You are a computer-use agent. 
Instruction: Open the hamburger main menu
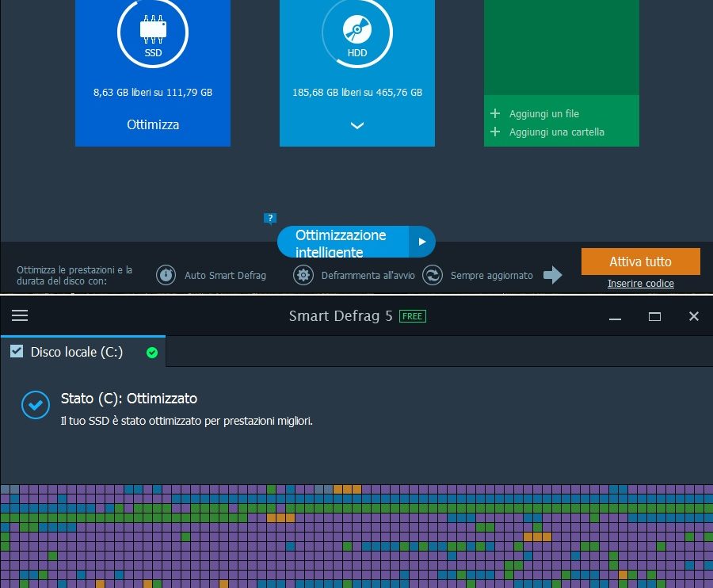click(20, 315)
